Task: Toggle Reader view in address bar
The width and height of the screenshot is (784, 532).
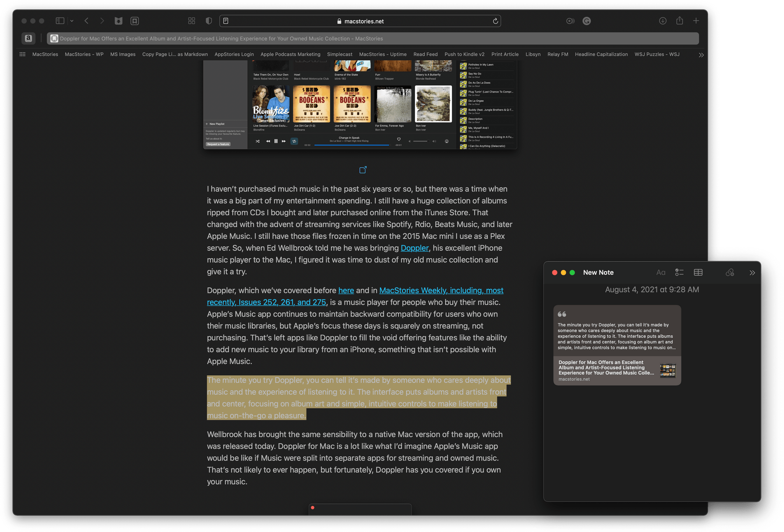Action: [226, 21]
